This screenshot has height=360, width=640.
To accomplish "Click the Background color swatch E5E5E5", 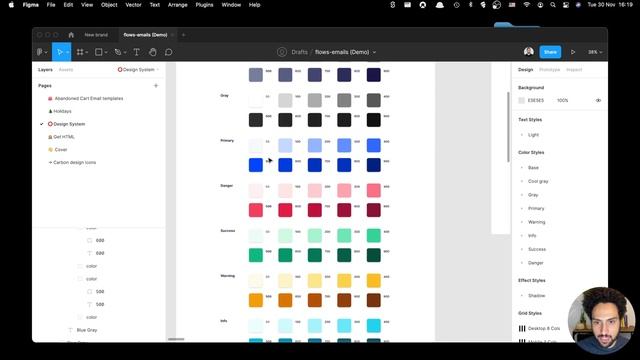I will [521, 100].
